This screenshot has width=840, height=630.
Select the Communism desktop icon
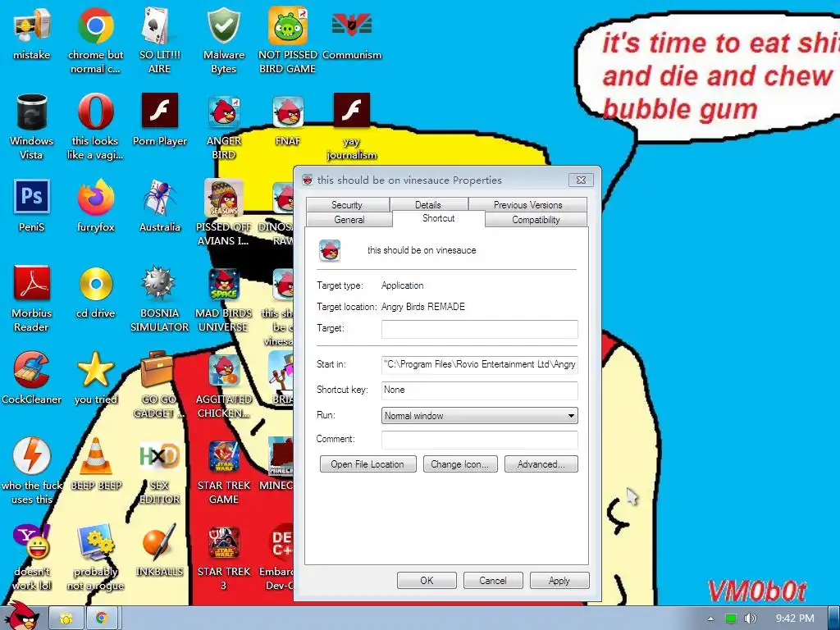click(352, 34)
